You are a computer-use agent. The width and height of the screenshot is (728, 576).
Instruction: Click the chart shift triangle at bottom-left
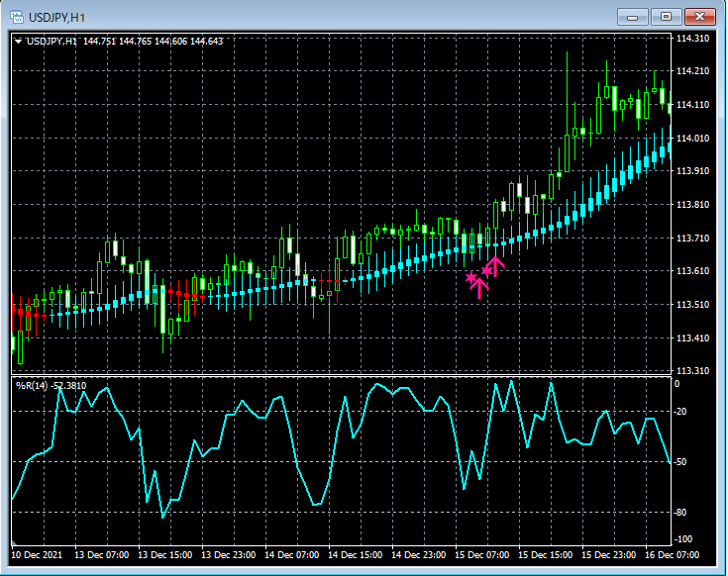pyautogui.click(x=15, y=543)
